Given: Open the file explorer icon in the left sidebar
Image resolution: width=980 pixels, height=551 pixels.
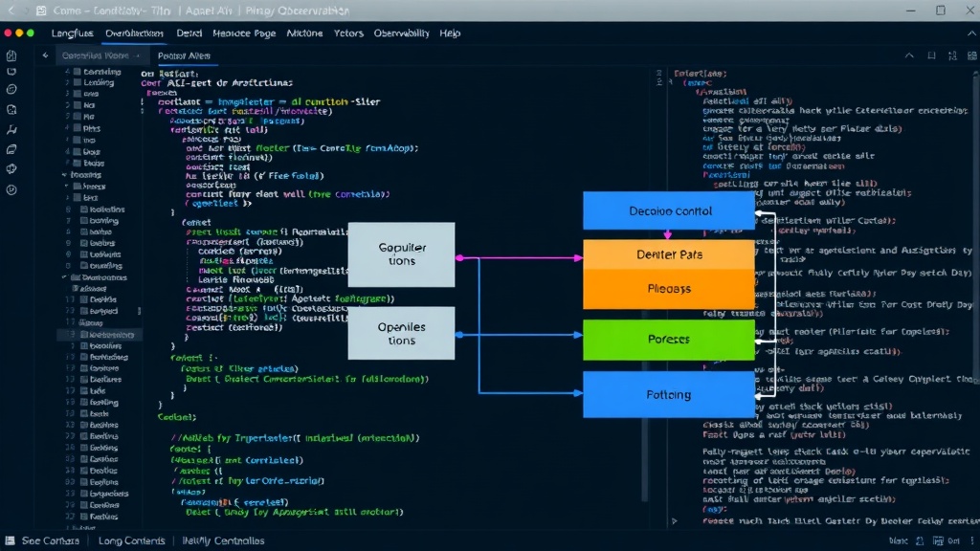Looking at the screenshot, I should coord(11,55).
